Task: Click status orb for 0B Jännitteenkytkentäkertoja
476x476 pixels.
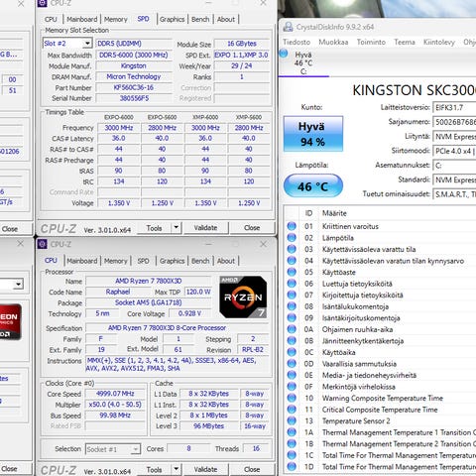Action: coord(292,341)
